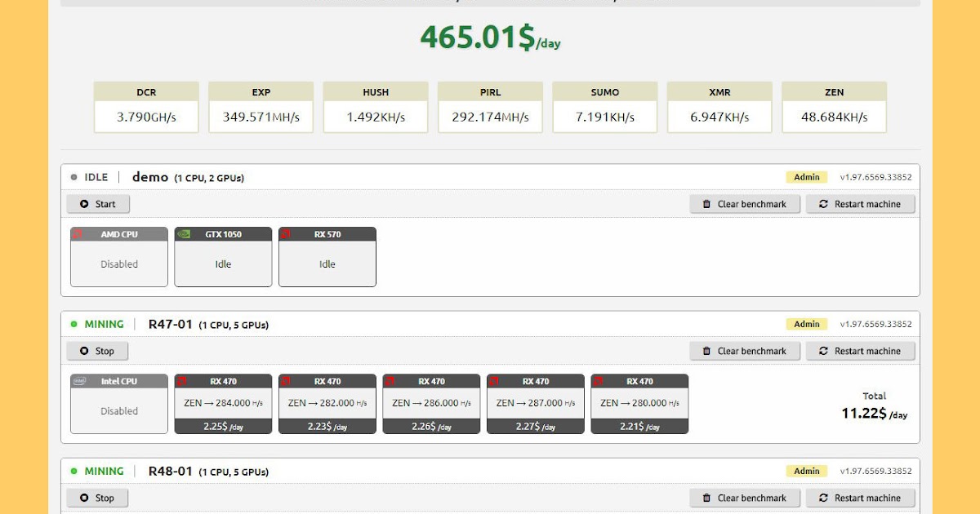Image resolution: width=980 pixels, height=514 pixels.
Task: Open RX 470 card mining 284.000 H/s
Action: click(223, 404)
